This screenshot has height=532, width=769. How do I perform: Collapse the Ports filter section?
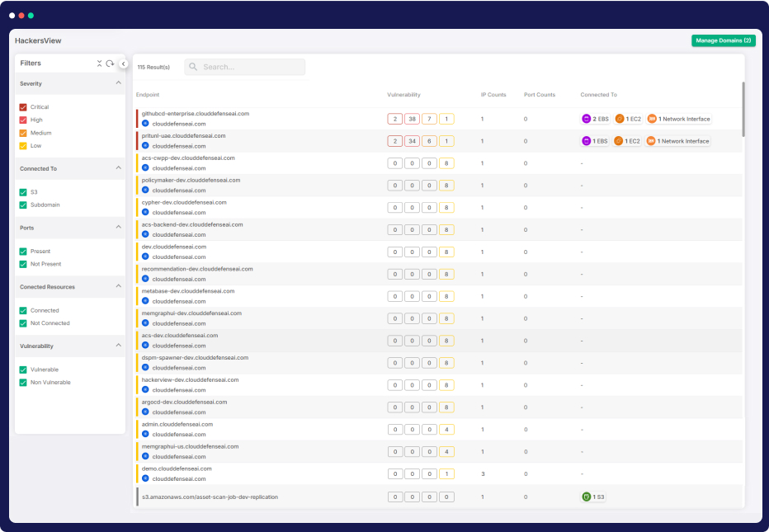click(x=118, y=227)
